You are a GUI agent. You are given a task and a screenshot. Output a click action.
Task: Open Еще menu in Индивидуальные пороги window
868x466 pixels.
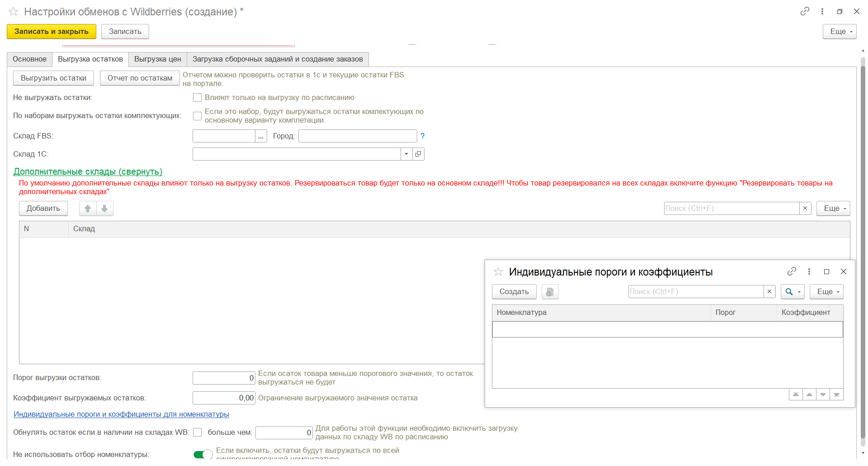[x=826, y=292]
